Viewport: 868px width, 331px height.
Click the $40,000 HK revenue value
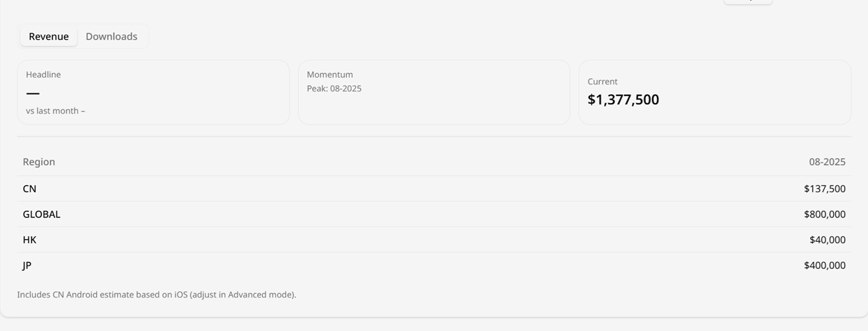[828, 240]
